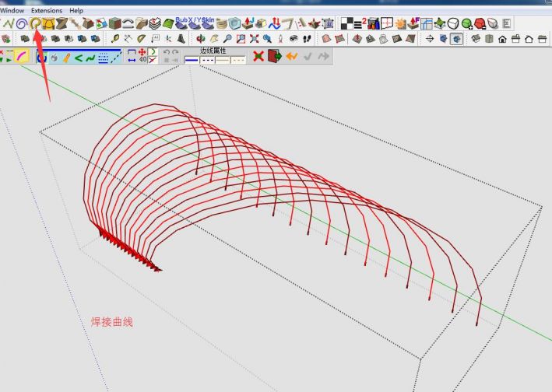Click the Zoom Extents icon

click(x=254, y=38)
